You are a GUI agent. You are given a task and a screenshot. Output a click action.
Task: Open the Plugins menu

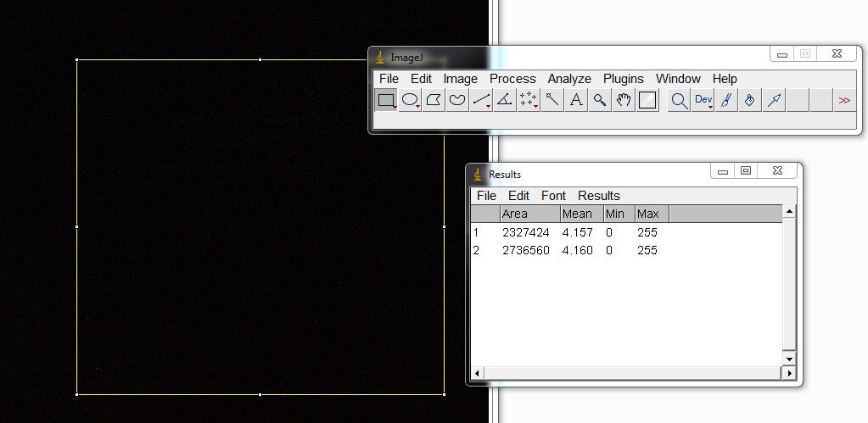624,79
